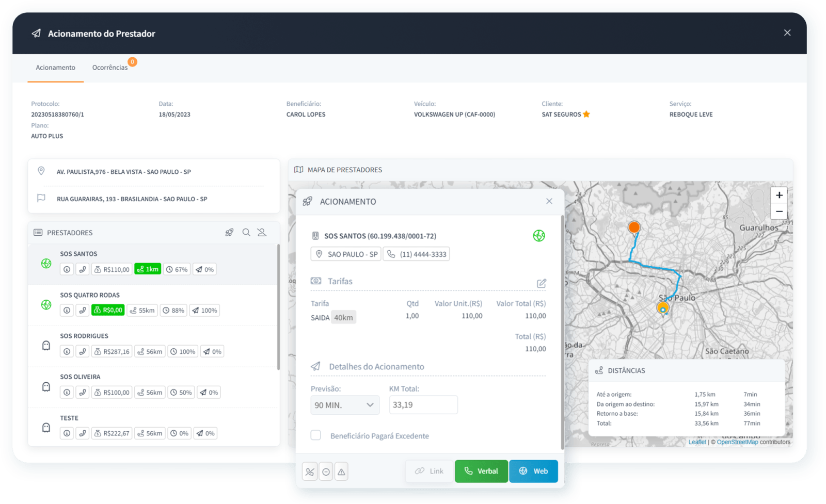Click the phone icon for SOS Oliveira

point(82,393)
